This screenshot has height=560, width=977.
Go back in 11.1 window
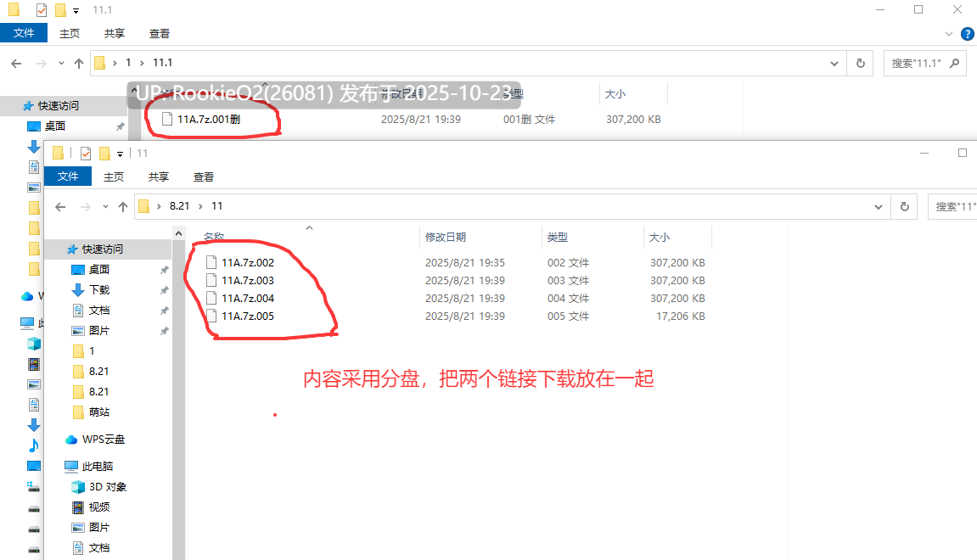(17, 63)
